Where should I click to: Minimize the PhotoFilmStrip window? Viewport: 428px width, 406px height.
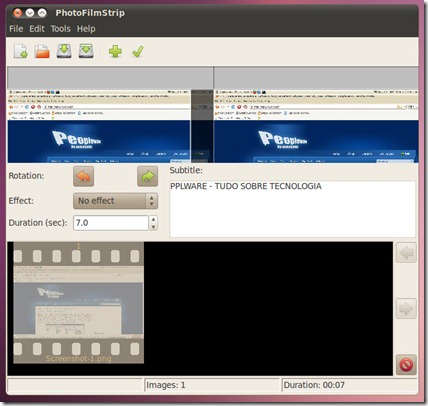(x=30, y=13)
